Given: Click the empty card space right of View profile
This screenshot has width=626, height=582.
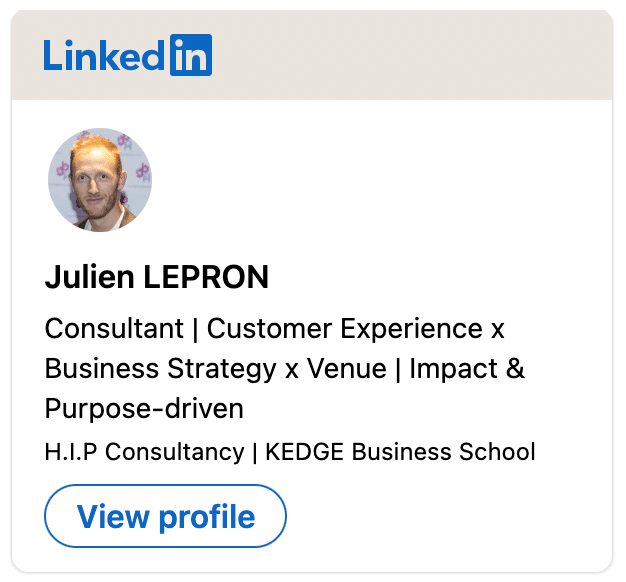Looking at the screenshot, I should coord(440,517).
